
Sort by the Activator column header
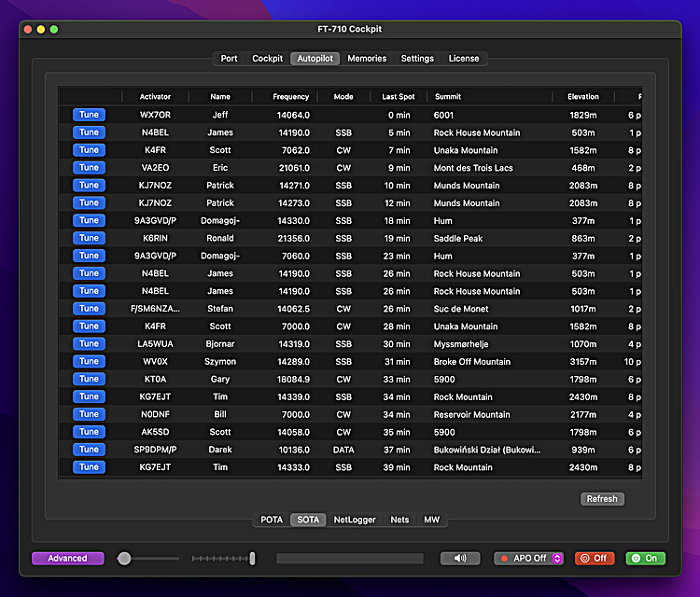155,96
